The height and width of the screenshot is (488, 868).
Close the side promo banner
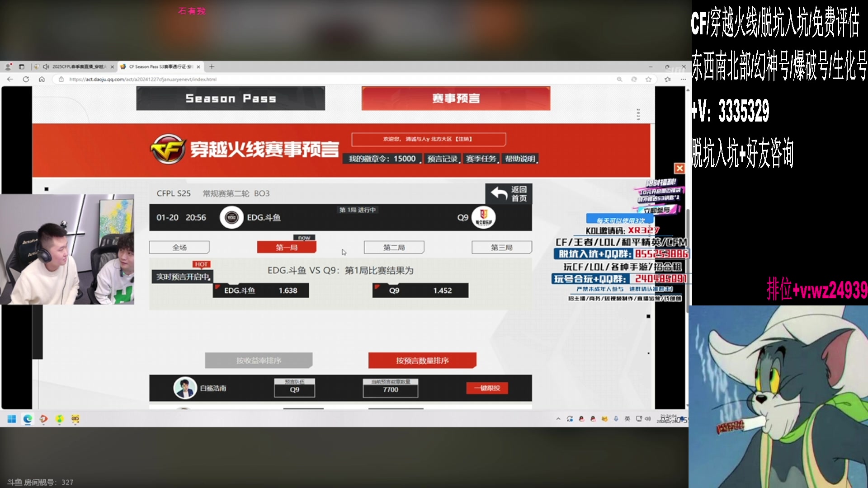(679, 169)
